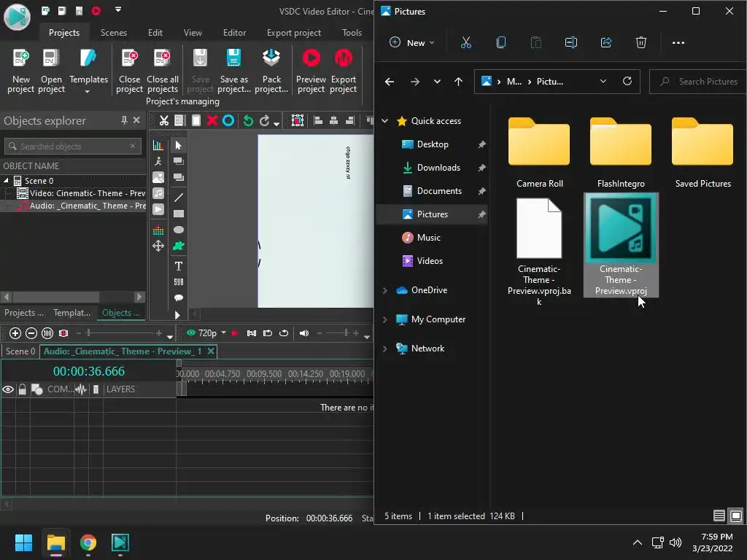Select the Subtitle SUB tool
The height and width of the screenshot is (560, 747).
tap(178, 282)
